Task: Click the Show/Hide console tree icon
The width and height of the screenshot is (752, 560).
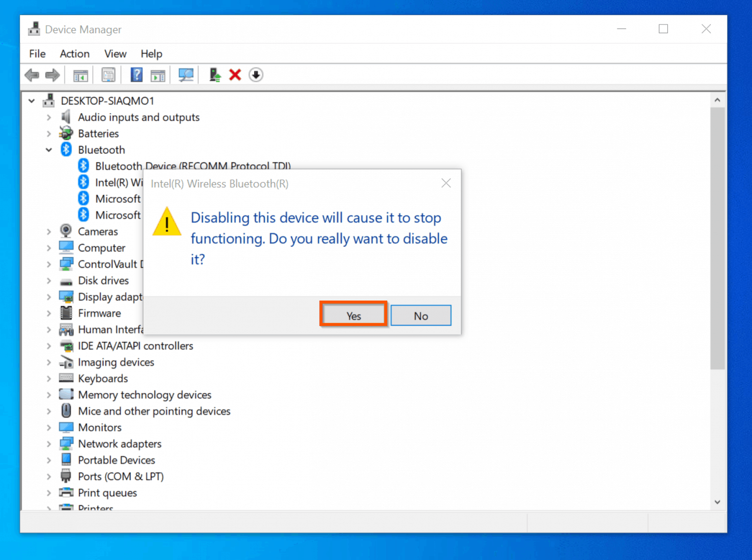Action: [80, 74]
